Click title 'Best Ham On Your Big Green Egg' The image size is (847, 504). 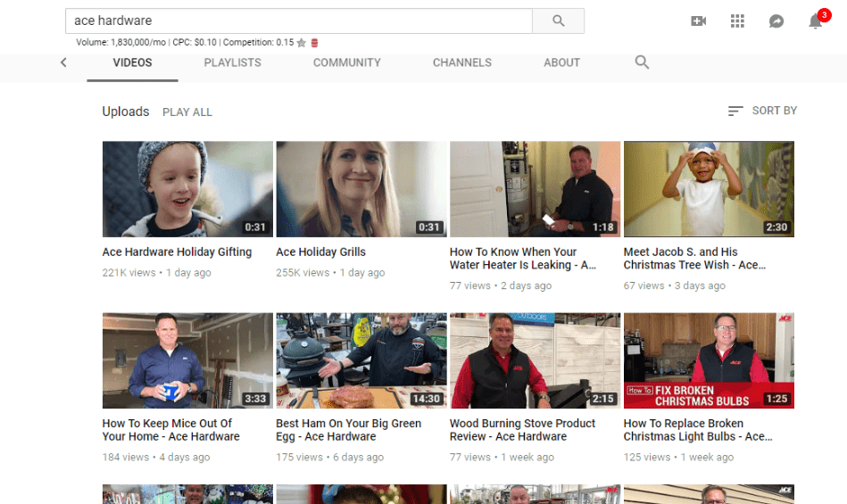point(348,430)
